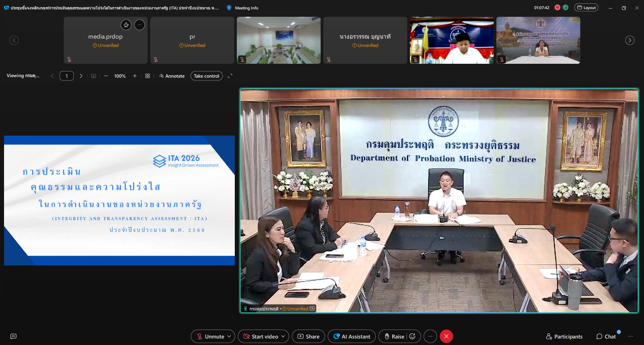
Task: Open Meeting Info
Action: (246, 8)
